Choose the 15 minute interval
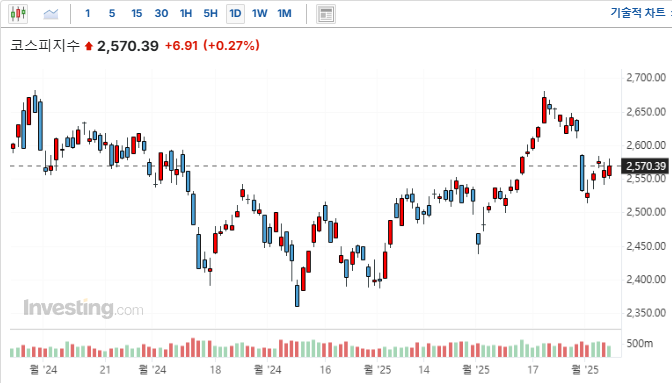672x383 pixels. click(136, 13)
